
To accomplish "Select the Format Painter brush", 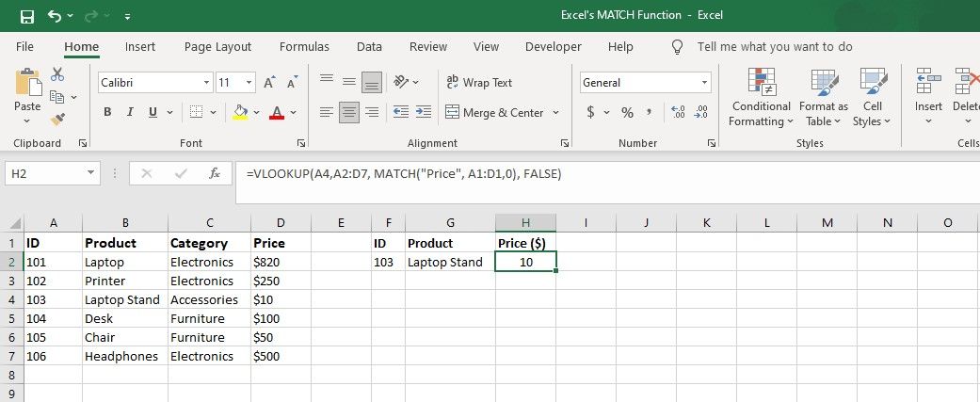I will [x=57, y=119].
